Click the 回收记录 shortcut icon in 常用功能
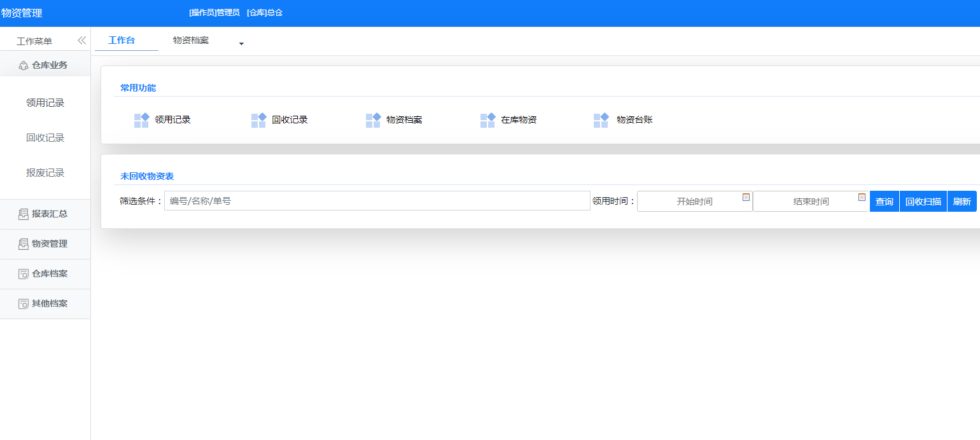The image size is (980, 440). click(x=258, y=120)
